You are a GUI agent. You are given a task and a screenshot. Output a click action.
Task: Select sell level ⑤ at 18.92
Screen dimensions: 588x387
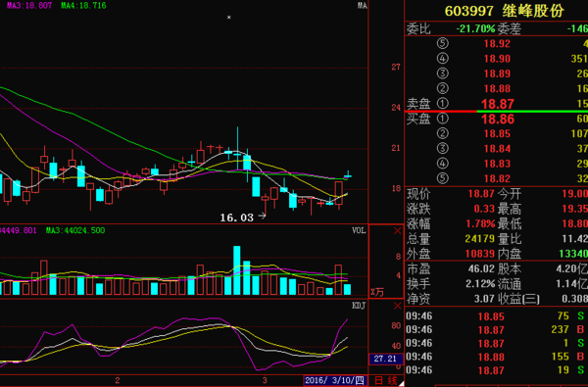tap(497, 44)
